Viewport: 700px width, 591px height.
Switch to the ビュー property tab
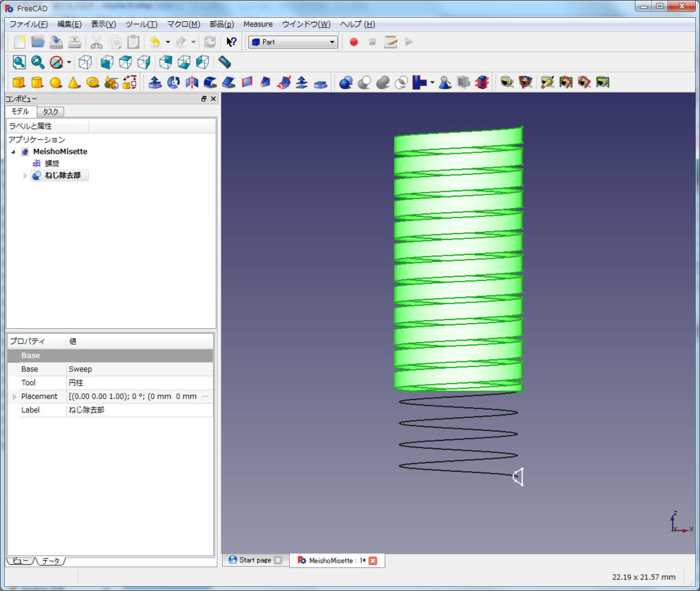click(20, 561)
